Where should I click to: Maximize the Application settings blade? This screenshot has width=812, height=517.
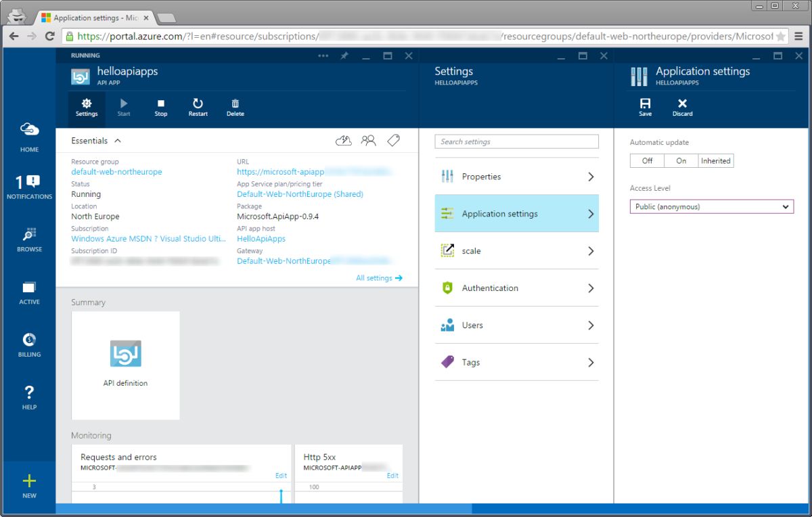click(778, 56)
